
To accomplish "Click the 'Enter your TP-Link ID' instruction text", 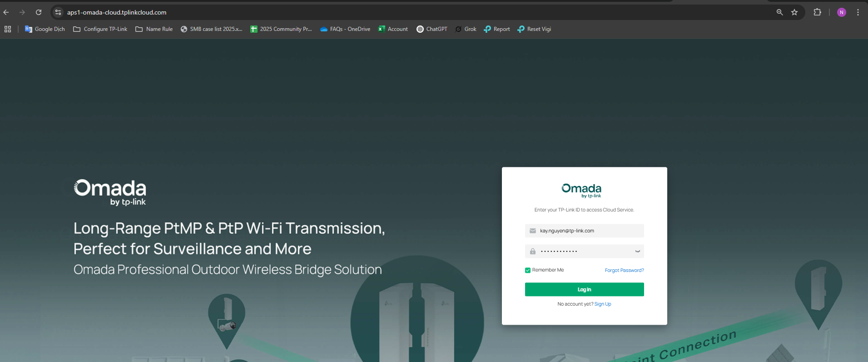I will (x=584, y=210).
